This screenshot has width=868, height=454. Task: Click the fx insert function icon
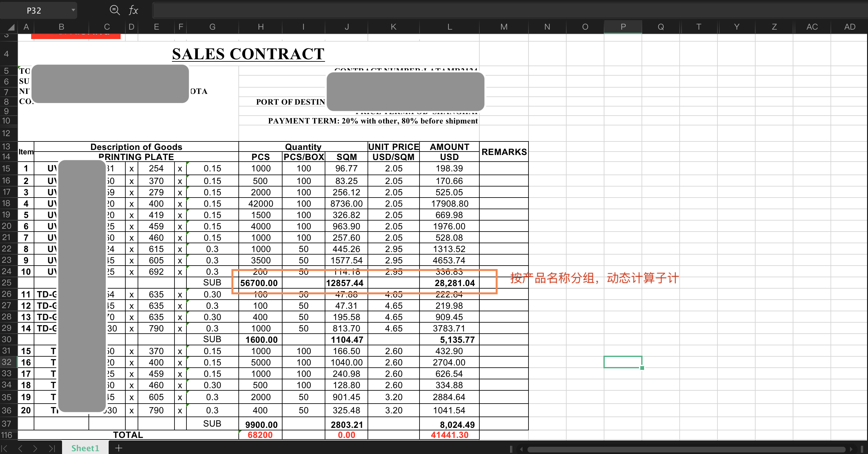pyautogui.click(x=134, y=10)
